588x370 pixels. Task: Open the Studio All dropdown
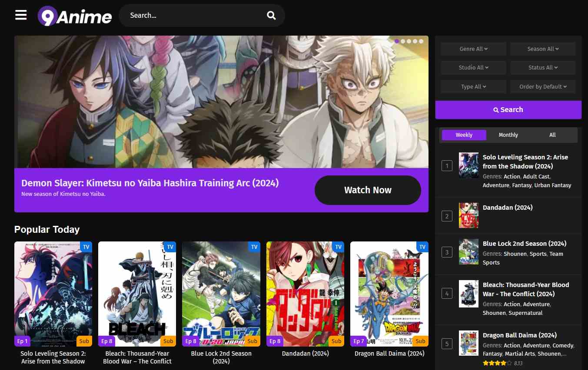point(473,67)
